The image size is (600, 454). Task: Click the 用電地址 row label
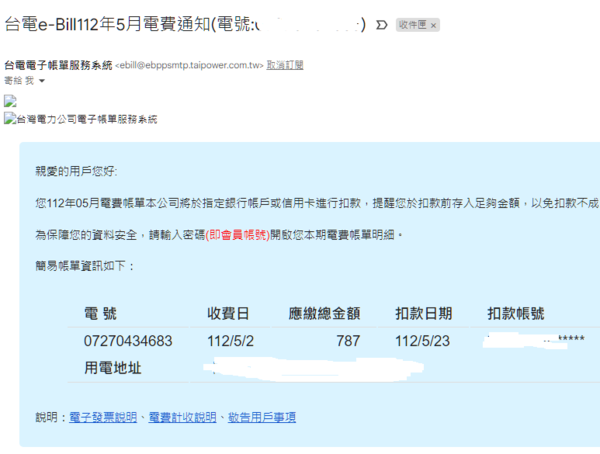coord(112,368)
